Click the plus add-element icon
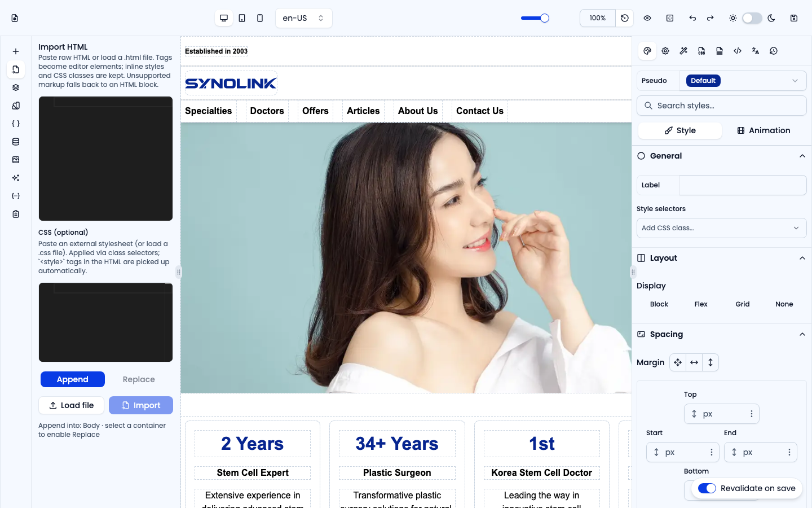This screenshot has height=508, width=812. [16, 51]
